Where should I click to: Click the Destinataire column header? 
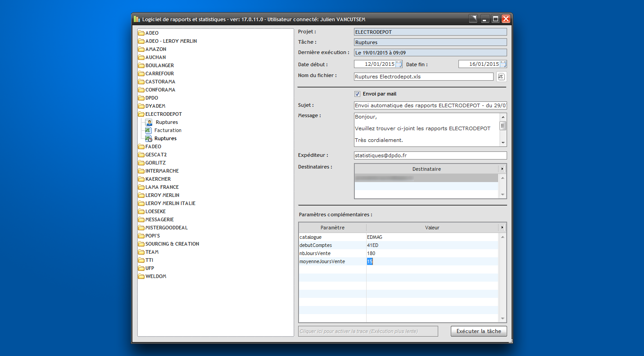tap(426, 169)
